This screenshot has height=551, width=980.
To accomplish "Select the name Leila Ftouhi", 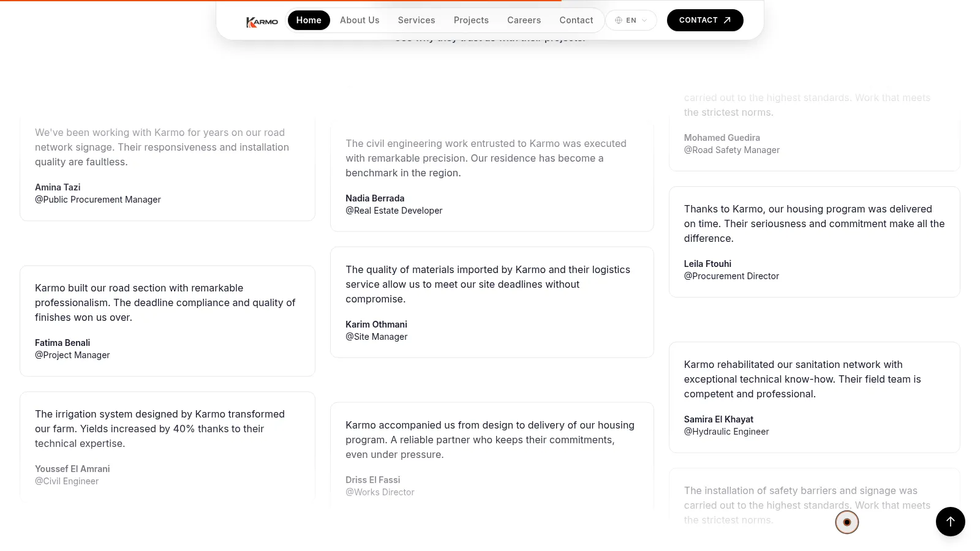I will (x=707, y=264).
